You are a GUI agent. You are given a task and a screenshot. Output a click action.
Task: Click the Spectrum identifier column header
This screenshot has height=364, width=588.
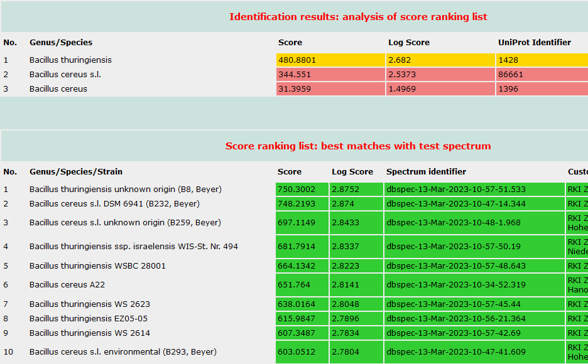click(x=426, y=172)
